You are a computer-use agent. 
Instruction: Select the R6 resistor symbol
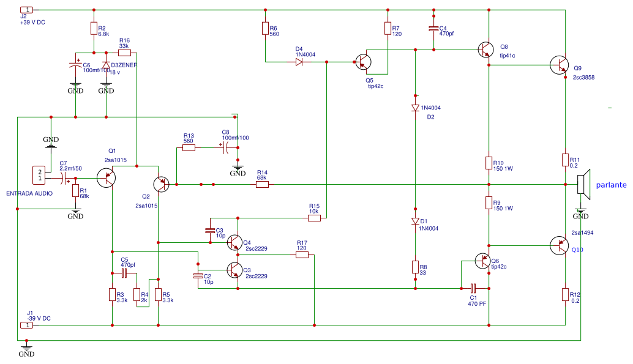tap(265, 28)
